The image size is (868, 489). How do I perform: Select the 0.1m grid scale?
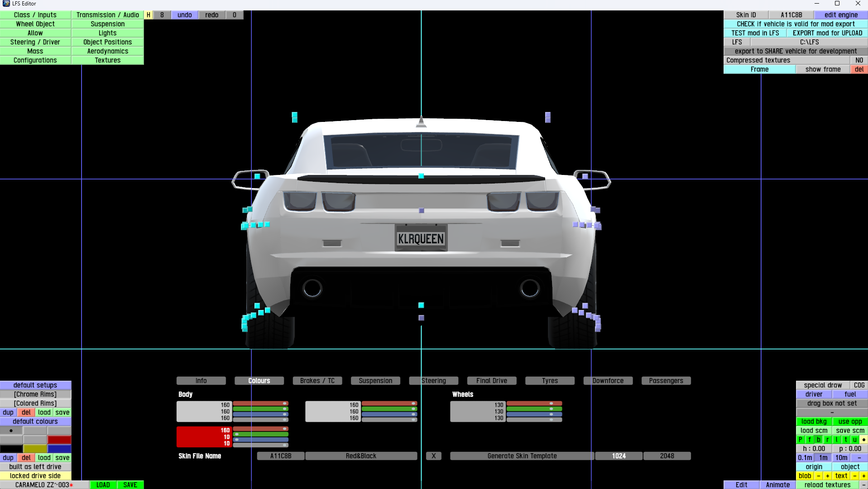pos(805,458)
